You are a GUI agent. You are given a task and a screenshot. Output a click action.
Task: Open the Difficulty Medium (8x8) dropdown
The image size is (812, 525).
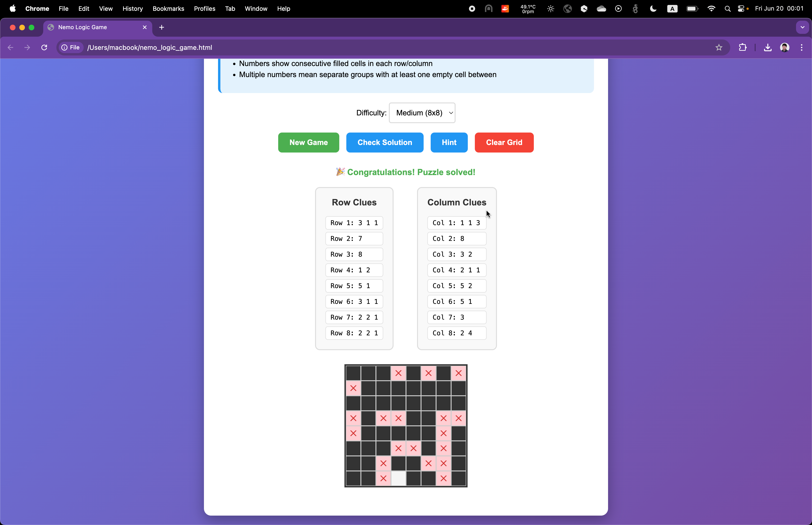point(422,113)
